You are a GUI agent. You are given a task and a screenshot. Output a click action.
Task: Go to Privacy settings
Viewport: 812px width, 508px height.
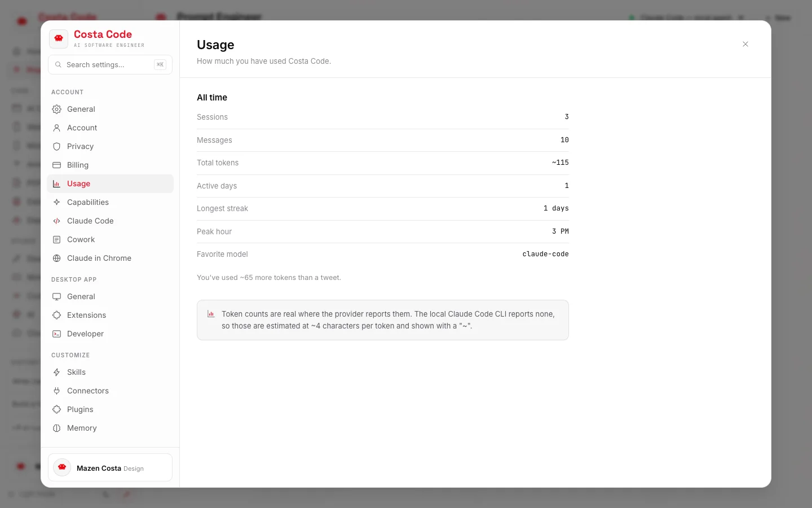pyautogui.click(x=110, y=146)
